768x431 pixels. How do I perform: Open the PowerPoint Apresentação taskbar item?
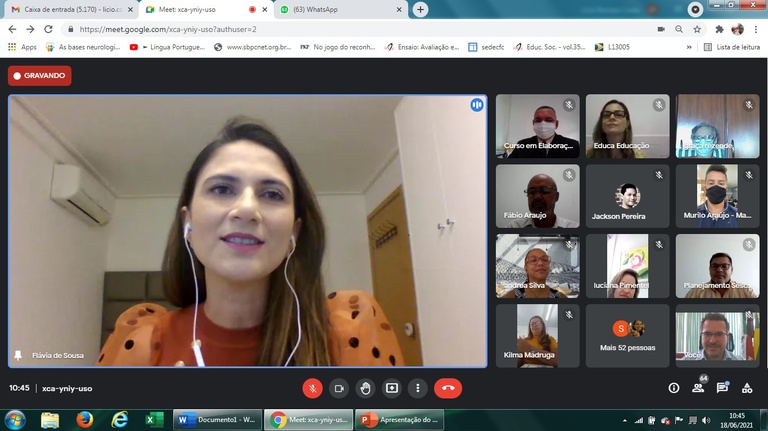[x=400, y=420]
